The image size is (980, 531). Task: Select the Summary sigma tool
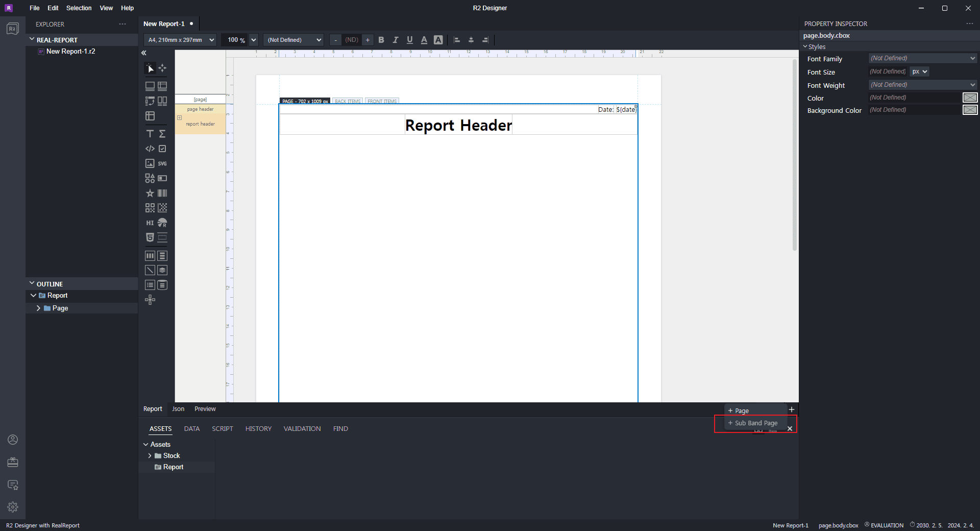(162, 134)
